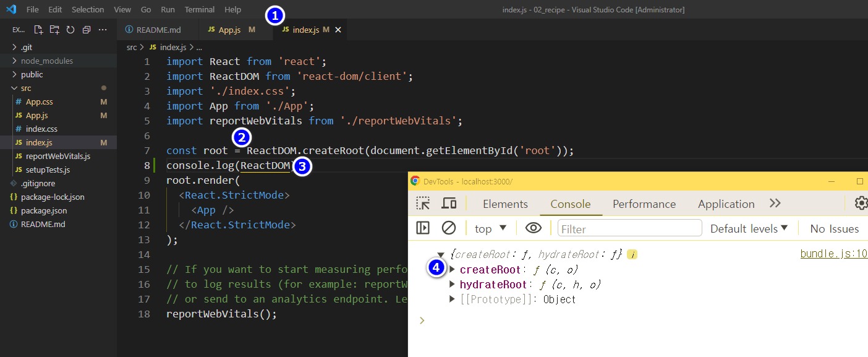Create live expression with the eye icon
Image resolution: width=868 pixels, height=357 pixels.
click(534, 228)
